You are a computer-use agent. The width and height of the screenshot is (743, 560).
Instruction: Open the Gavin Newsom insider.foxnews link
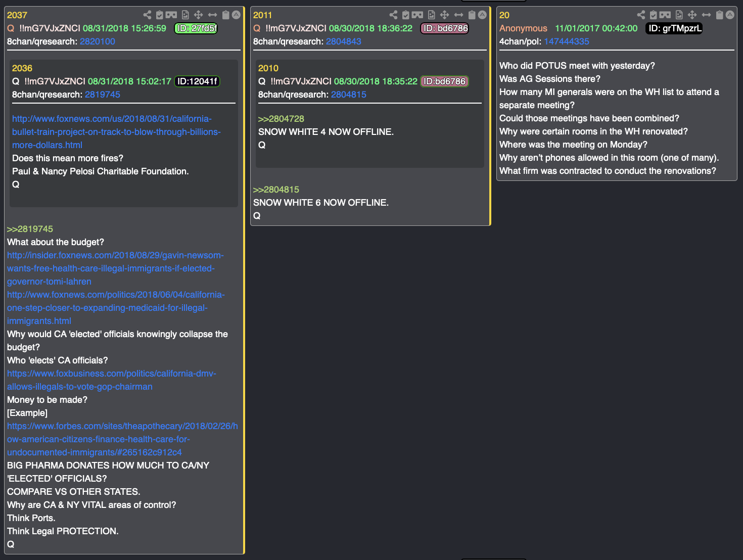coord(115,268)
